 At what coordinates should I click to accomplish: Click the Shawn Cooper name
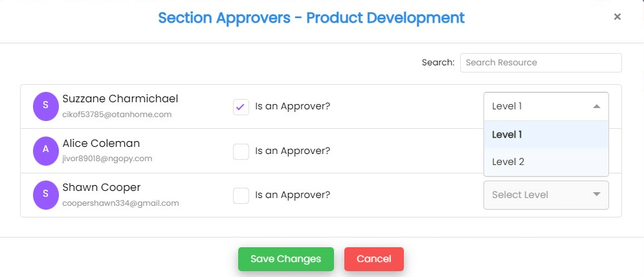point(101,188)
